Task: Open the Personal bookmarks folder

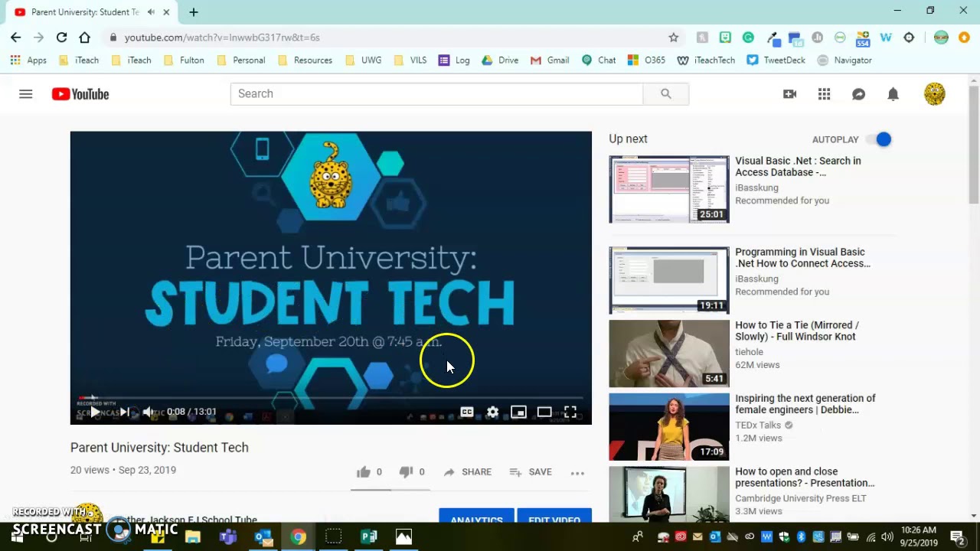Action: [x=240, y=60]
